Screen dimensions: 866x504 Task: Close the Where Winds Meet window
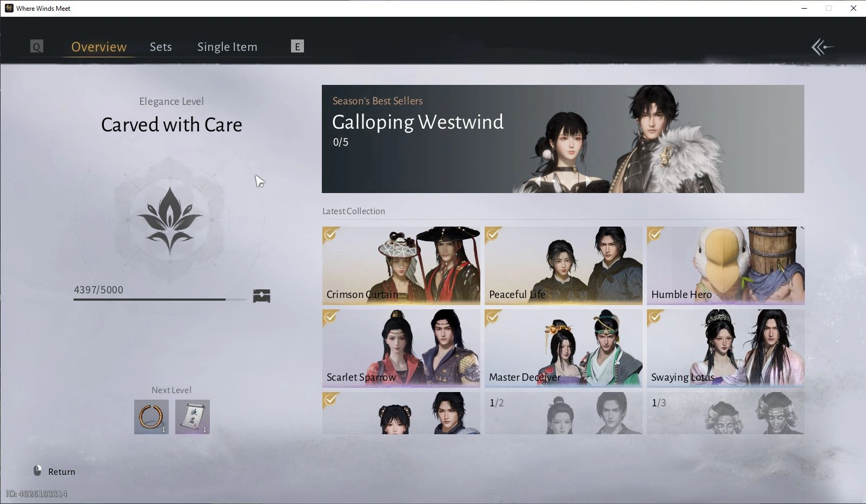[x=854, y=8]
